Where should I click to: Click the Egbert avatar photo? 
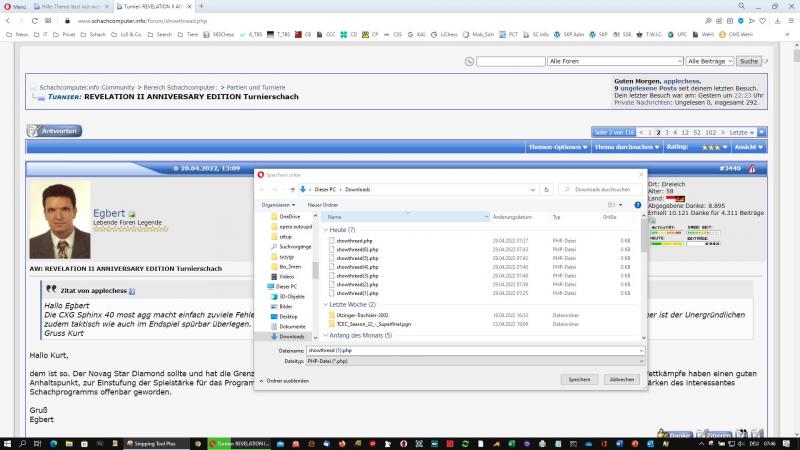click(59, 220)
